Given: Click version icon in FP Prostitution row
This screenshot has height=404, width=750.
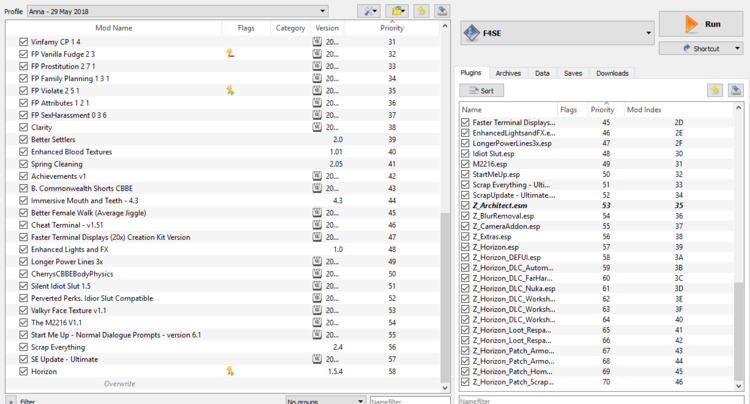Looking at the screenshot, I should (x=317, y=66).
